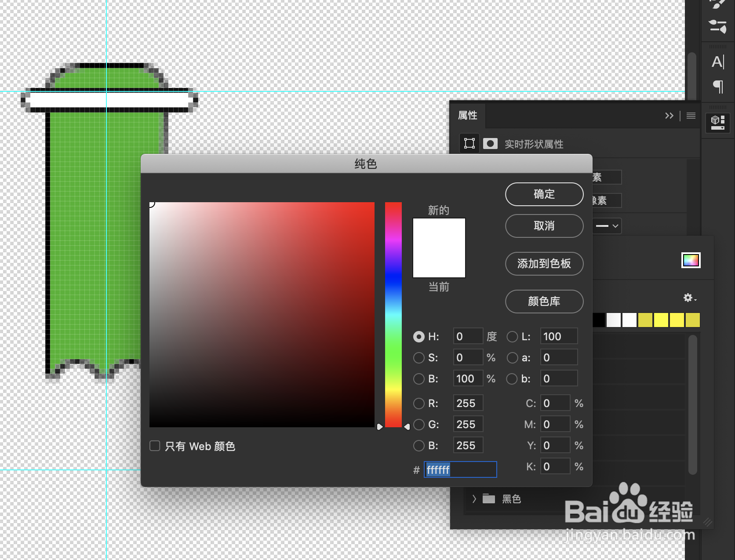This screenshot has height=560, width=735.
Task: Open 颜色库 color libraries
Action: tap(544, 302)
